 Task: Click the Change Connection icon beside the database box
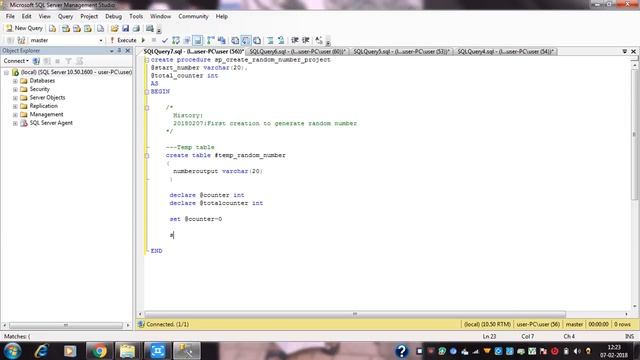coord(21,40)
